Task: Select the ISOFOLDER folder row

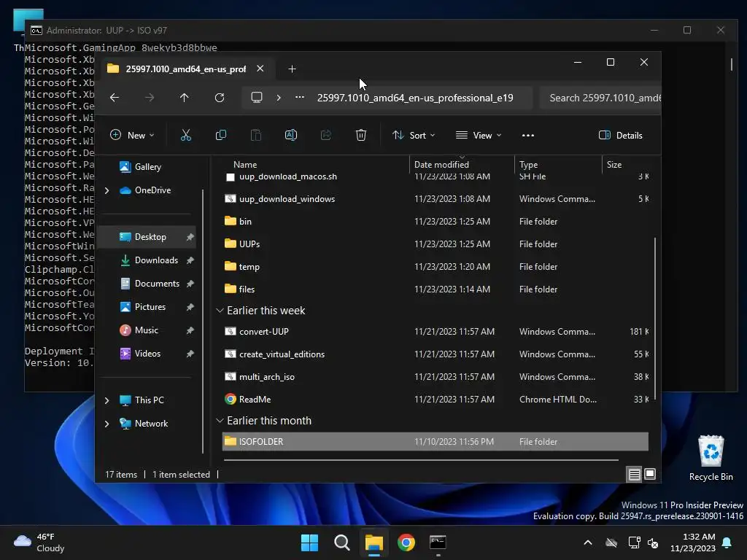Action: click(436, 441)
